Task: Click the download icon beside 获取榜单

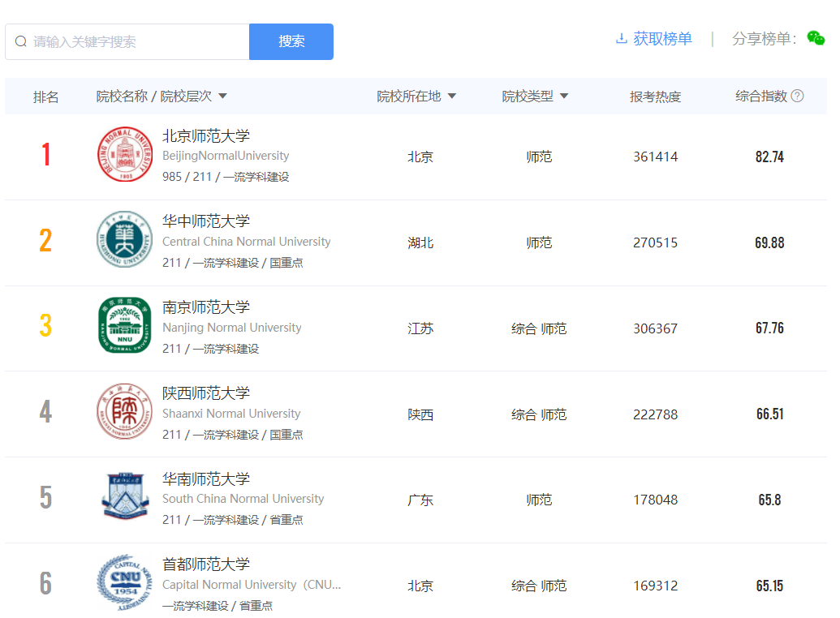Action: pyautogui.click(x=622, y=39)
